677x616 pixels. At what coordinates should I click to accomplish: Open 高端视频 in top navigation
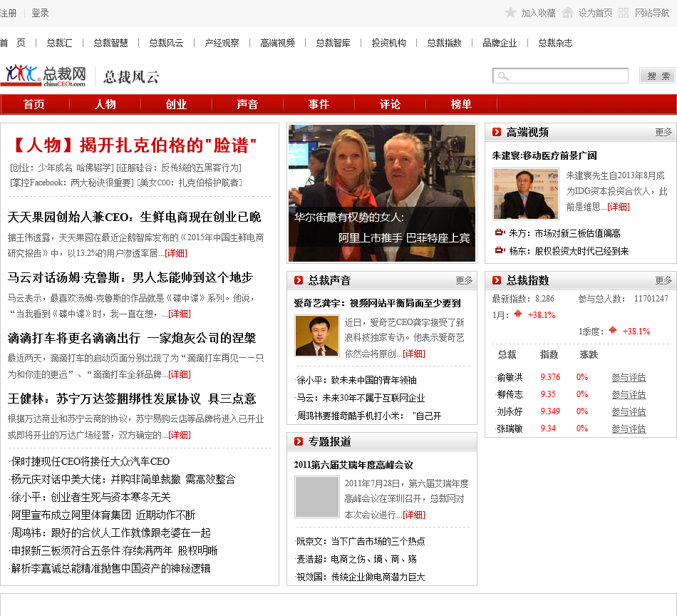click(278, 43)
